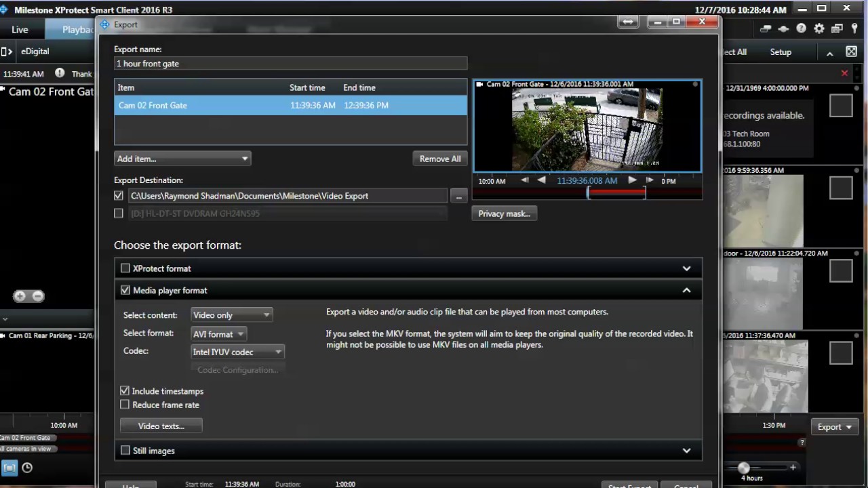The height and width of the screenshot is (488, 868).
Task: Open the Select format dropdown (AVI format)
Action: (218, 334)
